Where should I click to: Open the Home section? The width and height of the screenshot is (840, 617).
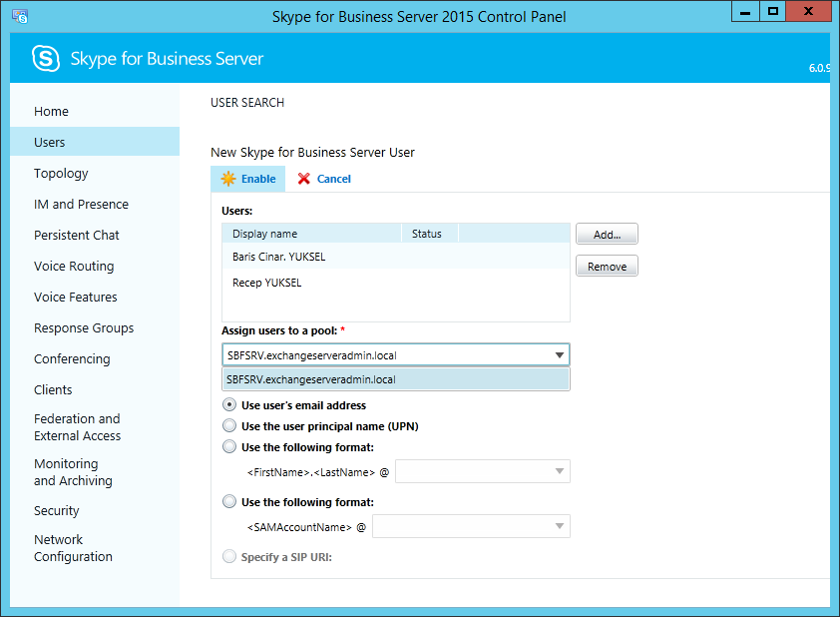52,112
